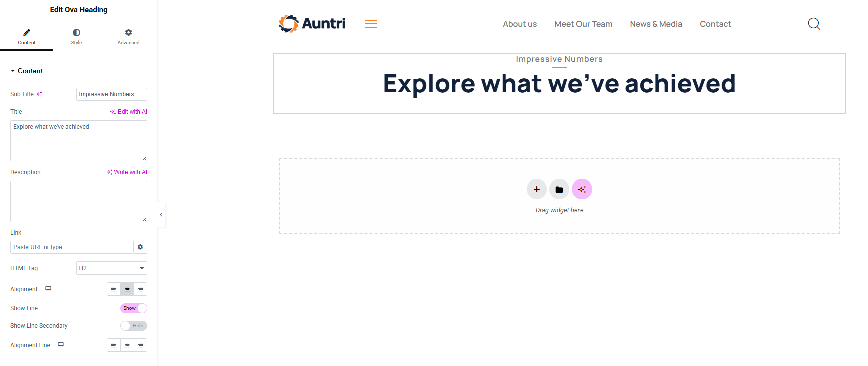Image resolution: width=868 pixels, height=366 pixels.
Task: Open the orange hamburger menu
Action: (371, 24)
